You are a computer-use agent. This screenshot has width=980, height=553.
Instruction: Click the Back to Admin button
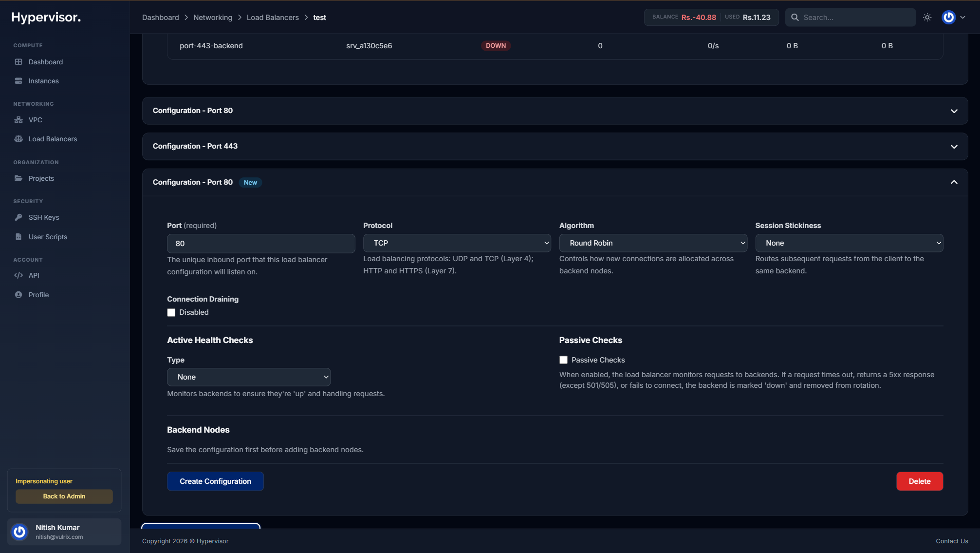[64, 496]
